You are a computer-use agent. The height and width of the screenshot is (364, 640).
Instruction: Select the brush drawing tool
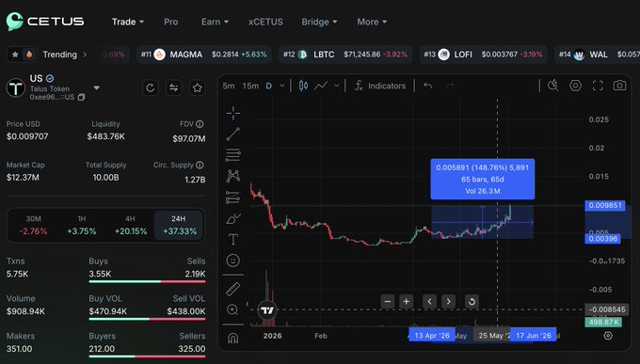pos(233,219)
